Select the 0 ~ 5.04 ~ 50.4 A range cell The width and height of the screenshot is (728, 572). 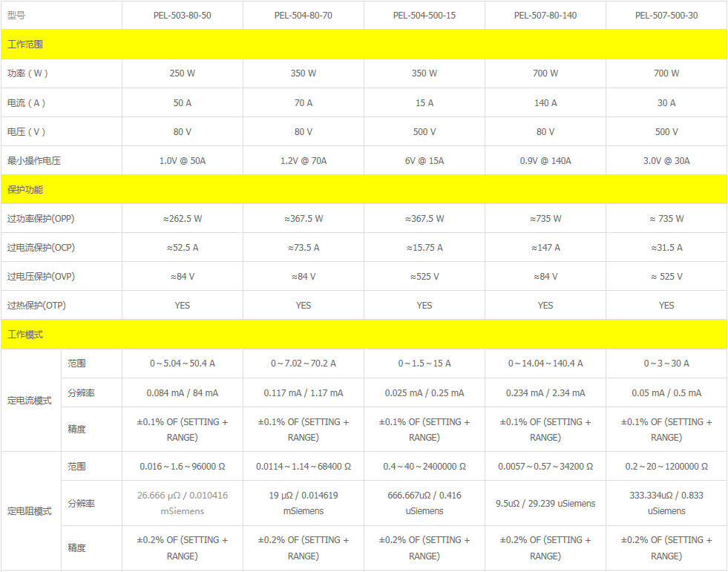(x=182, y=364)
